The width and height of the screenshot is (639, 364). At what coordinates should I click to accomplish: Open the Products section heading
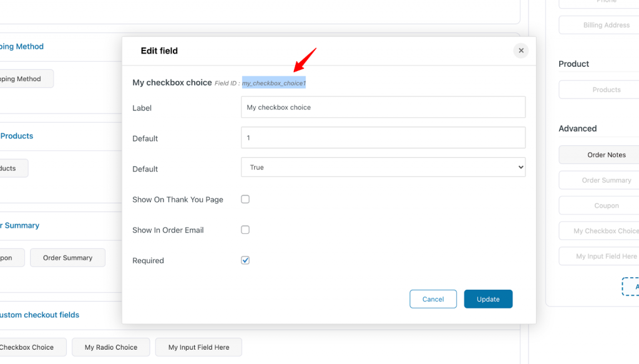pos(17,136)
